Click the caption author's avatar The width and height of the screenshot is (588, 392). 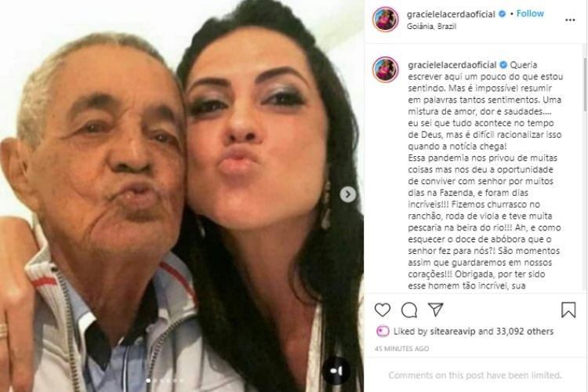pyautogui.click(x=385, y=70)
